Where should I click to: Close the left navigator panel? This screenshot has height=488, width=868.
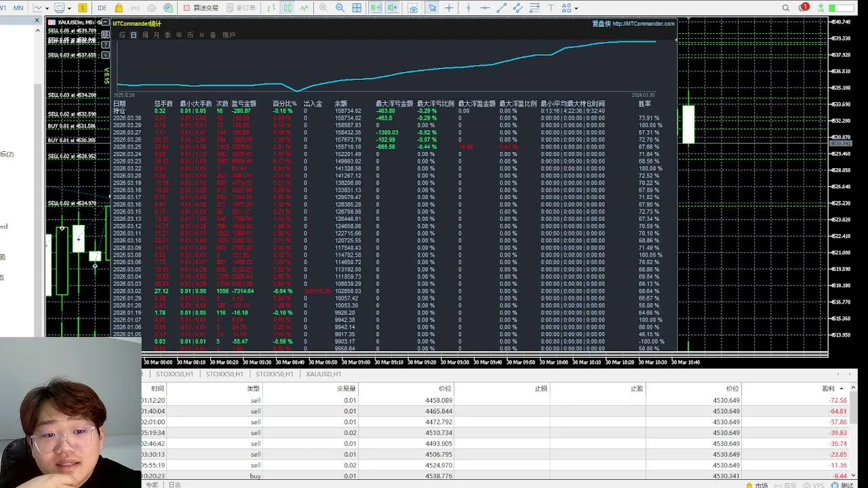37,20
